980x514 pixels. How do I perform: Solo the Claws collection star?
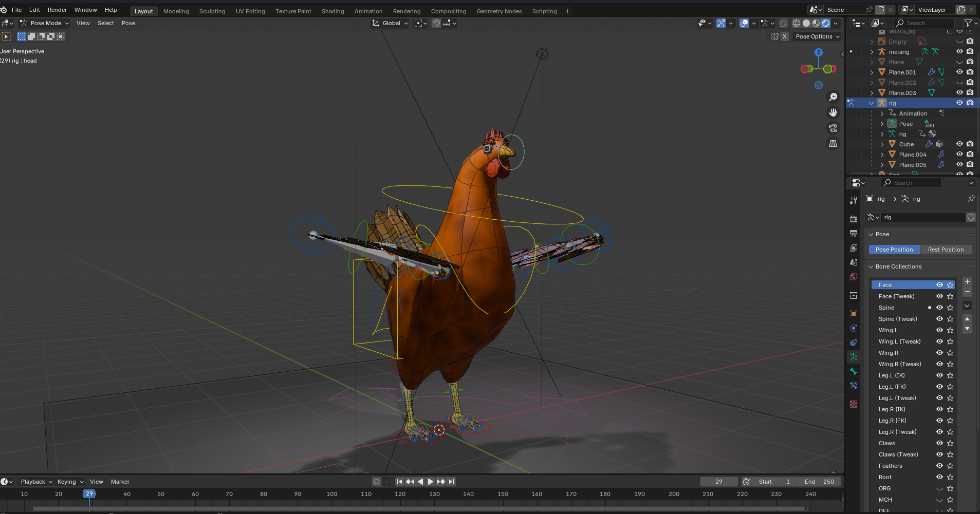950,443
